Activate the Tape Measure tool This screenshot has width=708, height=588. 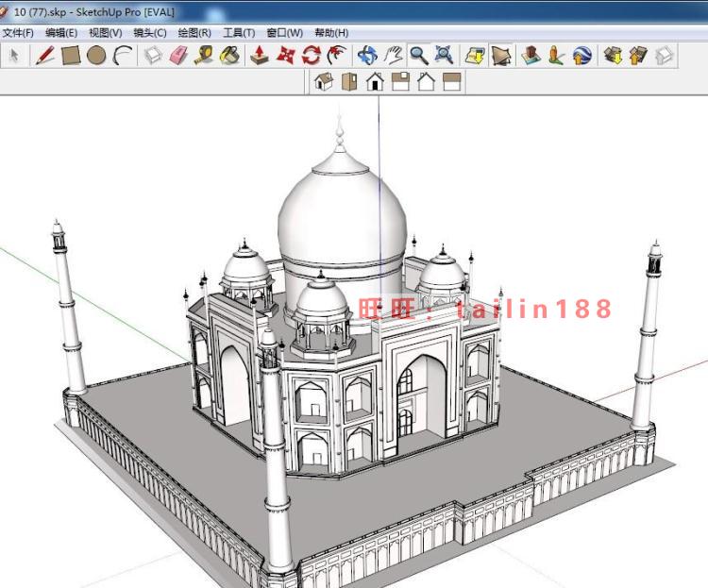(x=204, y=56)
